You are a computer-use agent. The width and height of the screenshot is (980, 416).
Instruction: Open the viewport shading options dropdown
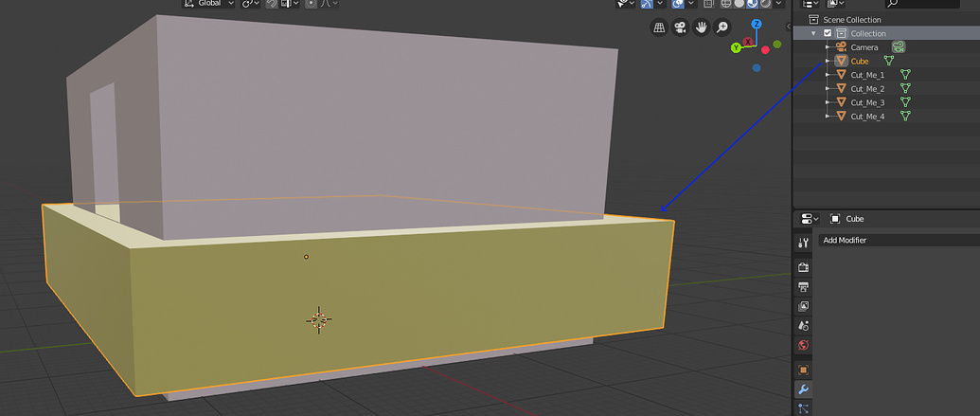click(778, 3)
